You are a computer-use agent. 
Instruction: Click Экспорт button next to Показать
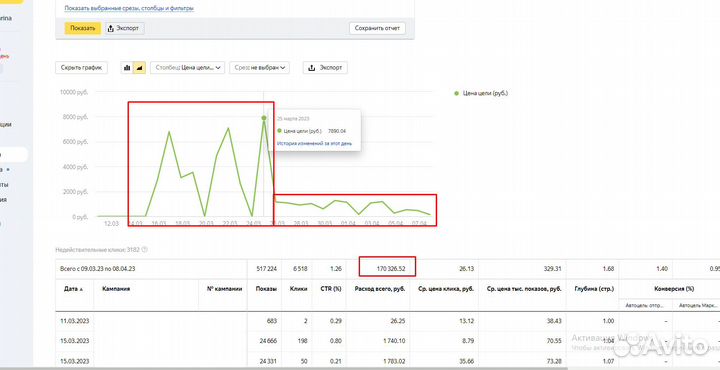[x=125, y=28]
